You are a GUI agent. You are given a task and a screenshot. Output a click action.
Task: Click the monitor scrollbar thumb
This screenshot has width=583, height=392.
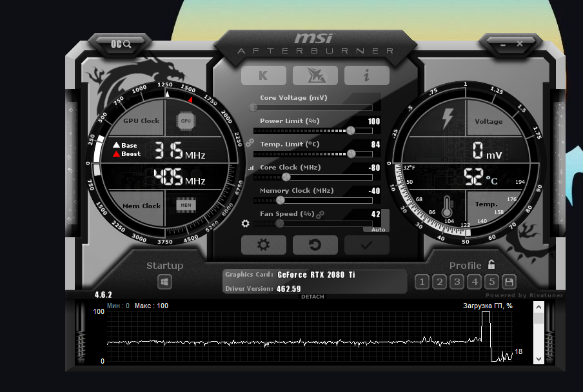coord(539,318)
